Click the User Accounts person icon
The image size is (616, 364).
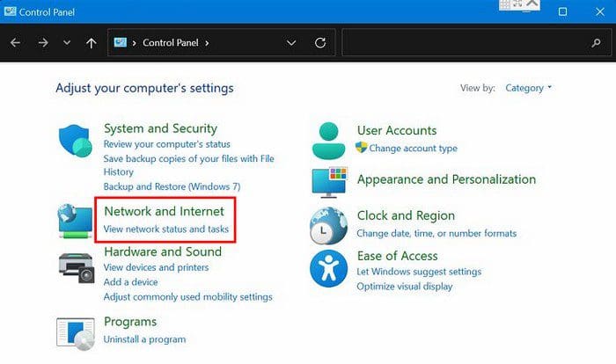(329, 140)
